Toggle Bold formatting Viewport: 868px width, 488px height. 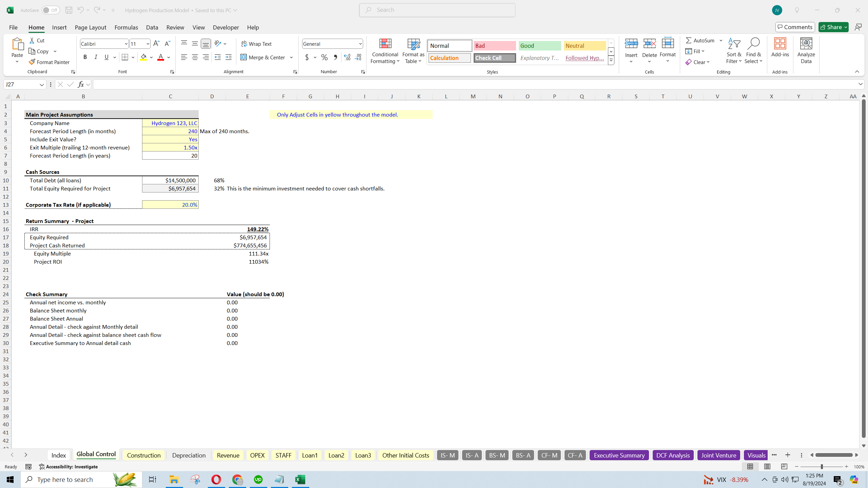point(85,57)
